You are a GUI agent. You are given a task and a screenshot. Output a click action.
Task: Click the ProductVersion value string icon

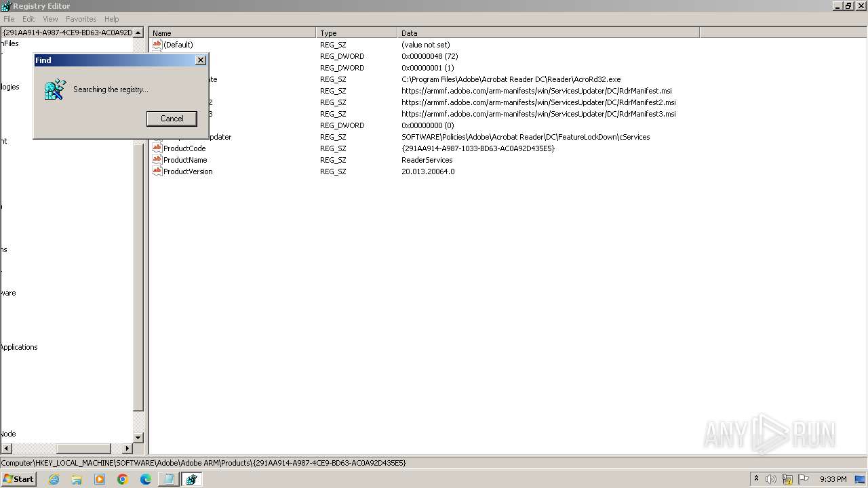[157, 171]
